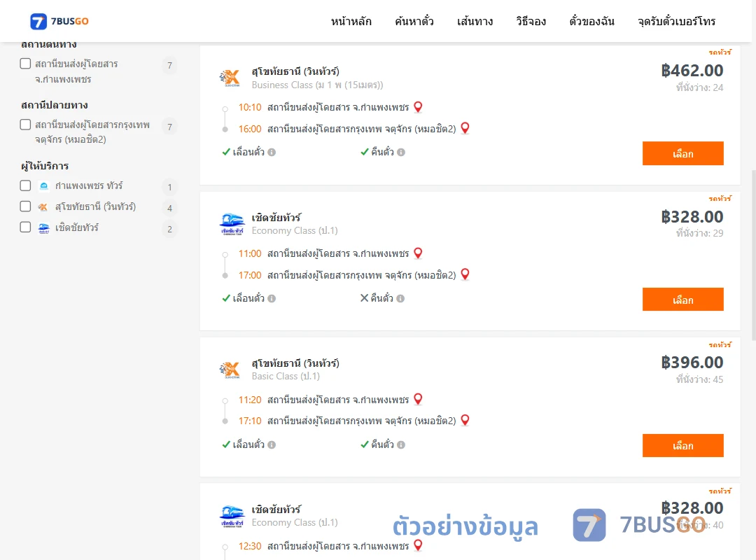Select the ฿462.00 Business Class trip with เลือก
Image resolution: width=756 pixels, height=560 pixels.
pos(682,153)
